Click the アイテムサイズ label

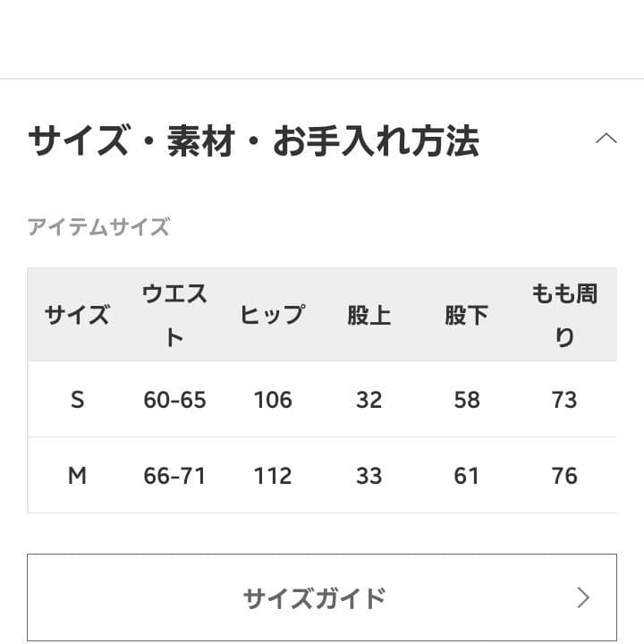click(x=98, y=227)
